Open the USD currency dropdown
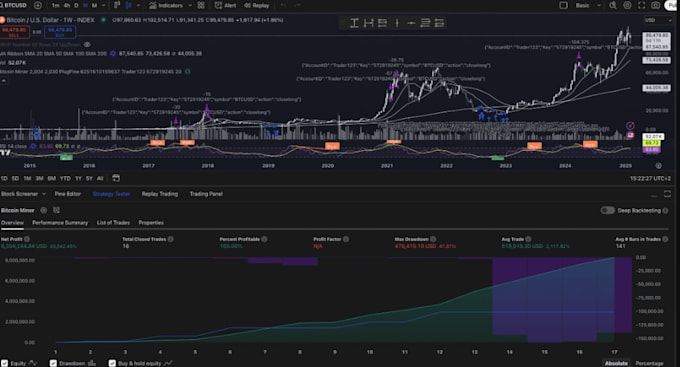This screenshot has width=680, height=367. point(658,20)
